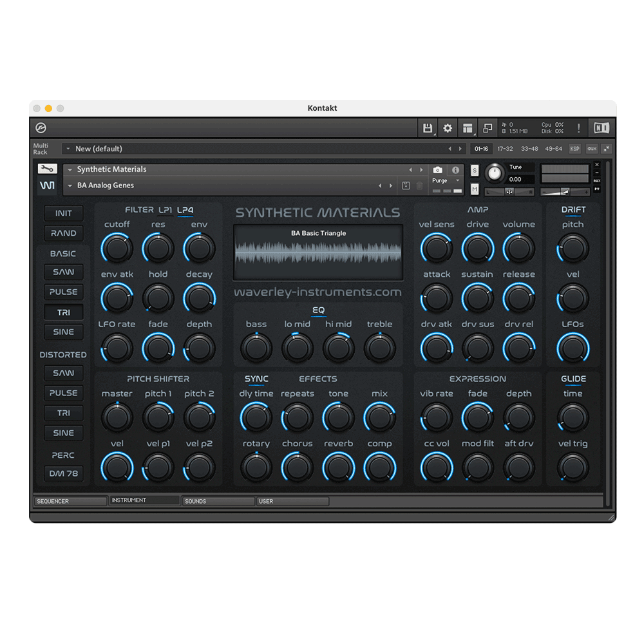
Task: Open the external window icon in the toolbar
Action: coord(487,128)
